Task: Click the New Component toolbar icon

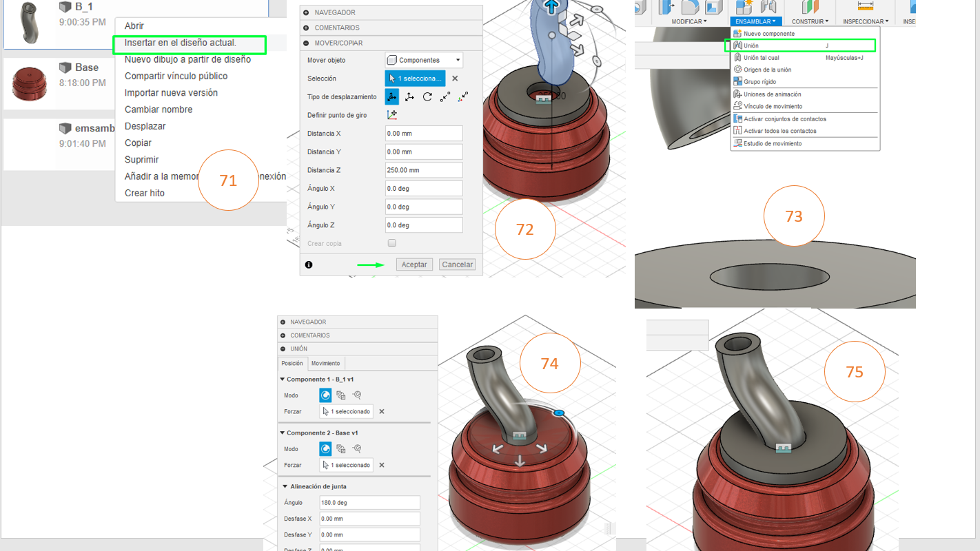Action: [744, 6]
